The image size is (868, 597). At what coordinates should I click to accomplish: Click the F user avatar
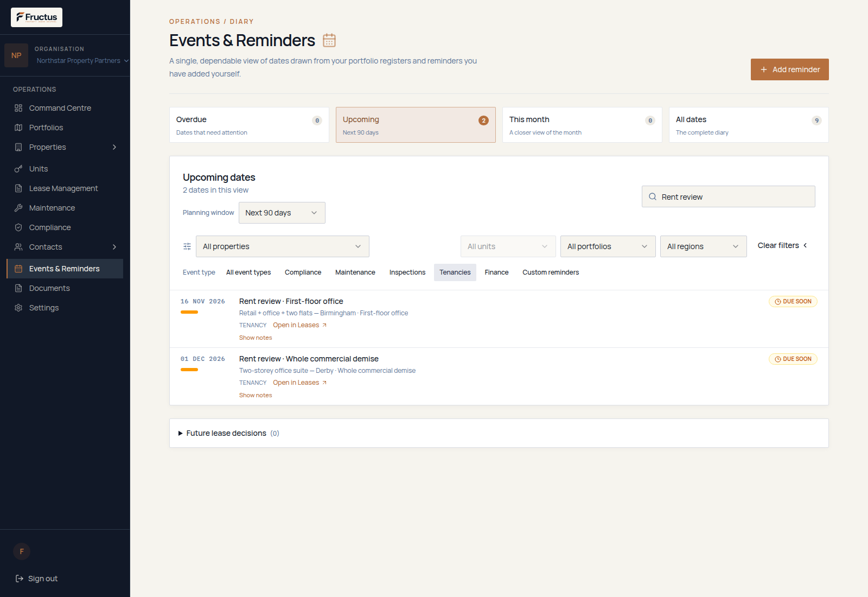(22, 551)
